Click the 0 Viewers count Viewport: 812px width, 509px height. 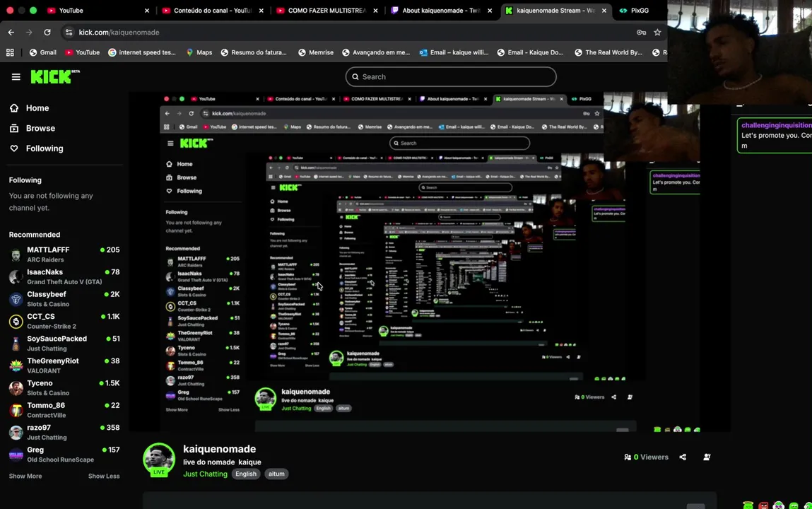(x=647, y=457)
